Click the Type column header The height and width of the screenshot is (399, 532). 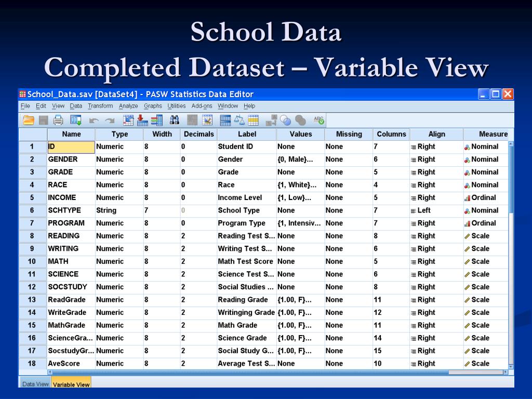point(119,134)
